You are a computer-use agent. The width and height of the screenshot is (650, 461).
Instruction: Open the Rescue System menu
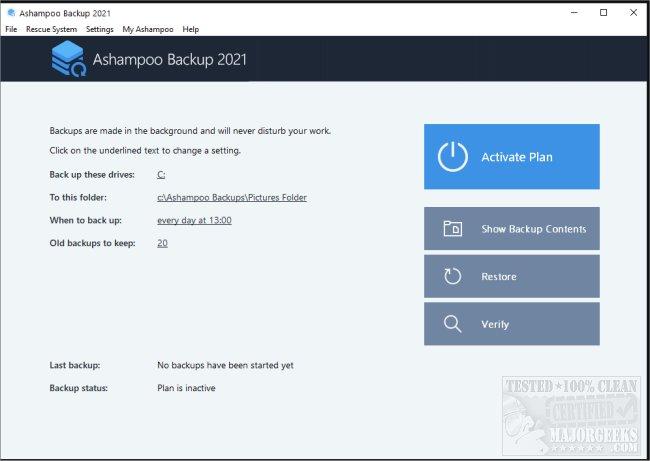(x=51, y=29)
